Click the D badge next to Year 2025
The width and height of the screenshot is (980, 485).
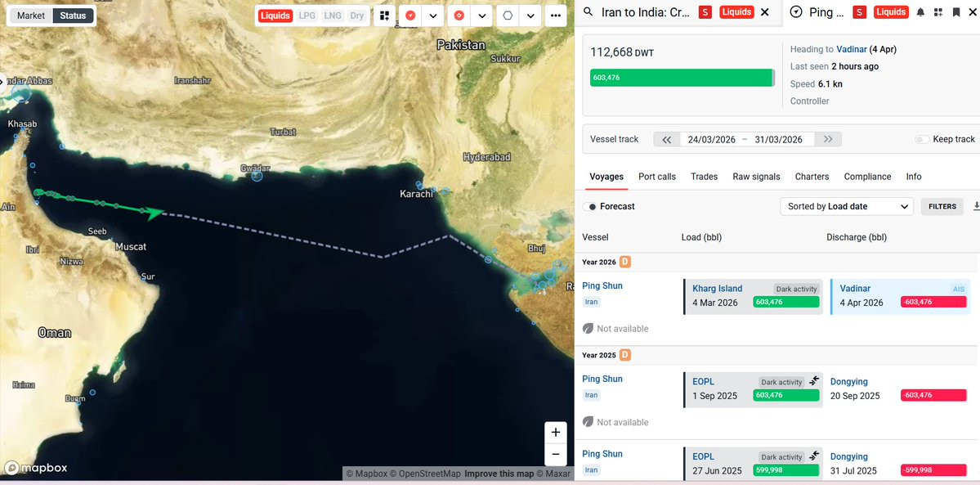click(625, 355)
